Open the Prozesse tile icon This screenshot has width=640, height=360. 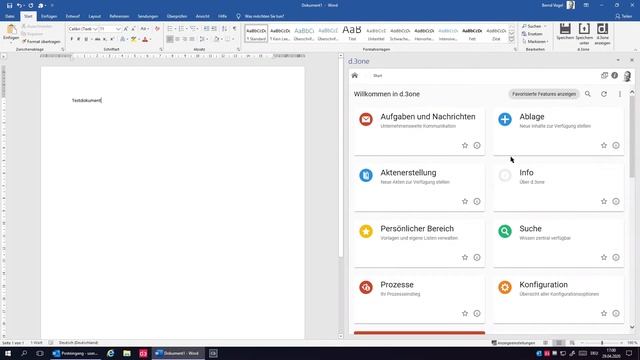point(366,287)
